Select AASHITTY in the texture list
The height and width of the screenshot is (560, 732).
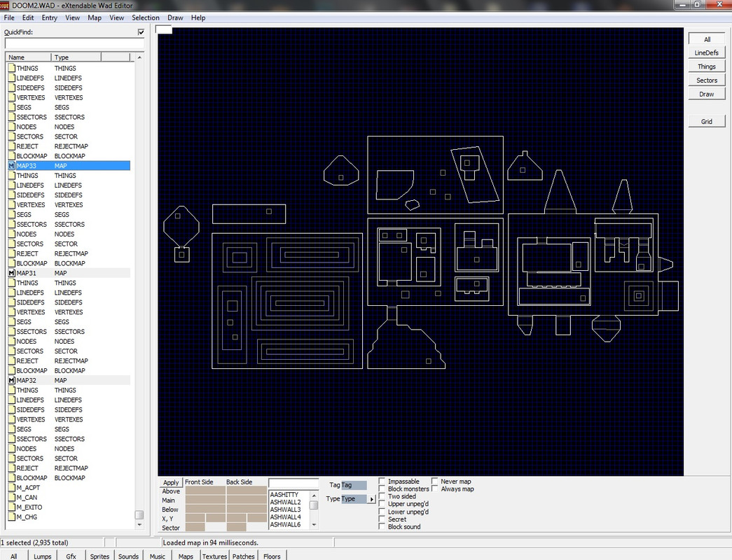tap(284, 495)
